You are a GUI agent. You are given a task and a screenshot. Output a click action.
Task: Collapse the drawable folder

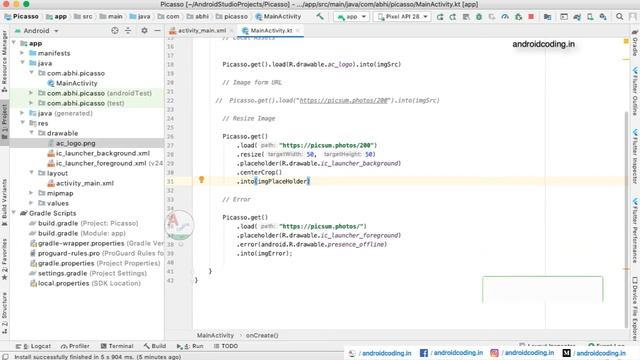[32, 133]
